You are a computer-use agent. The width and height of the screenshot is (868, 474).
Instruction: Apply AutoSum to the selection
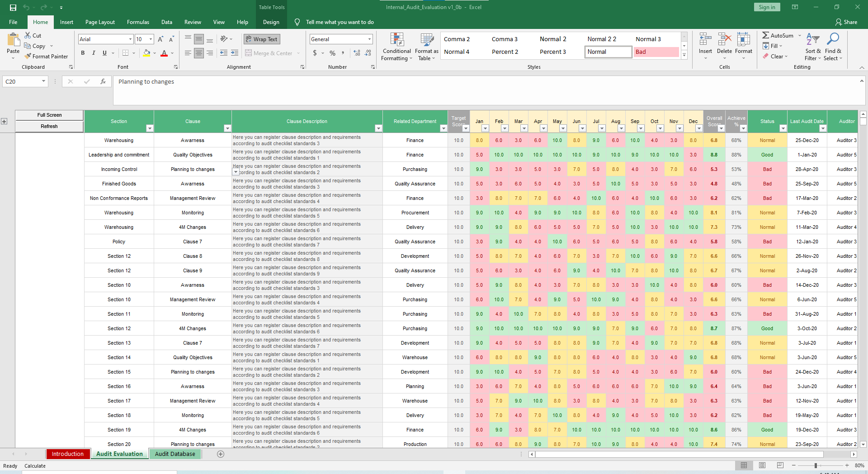point(778,35)
